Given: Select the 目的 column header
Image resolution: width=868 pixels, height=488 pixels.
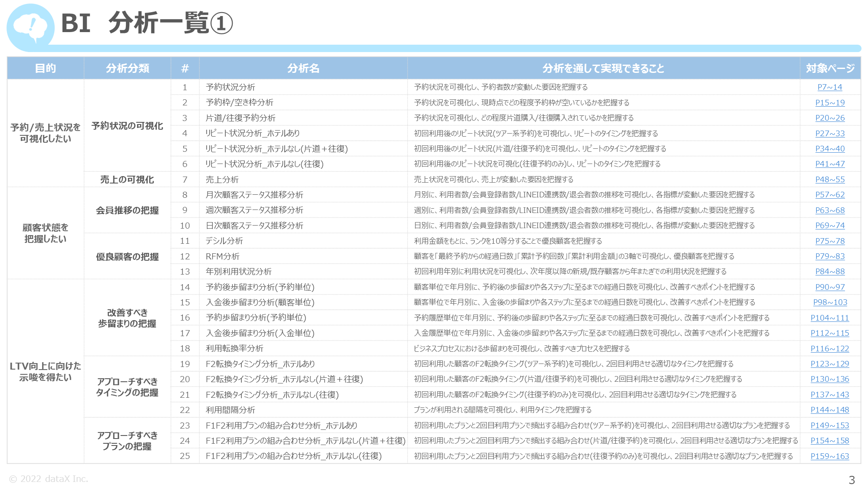Looking at the screenshot, I should click(x=46, y=68).
